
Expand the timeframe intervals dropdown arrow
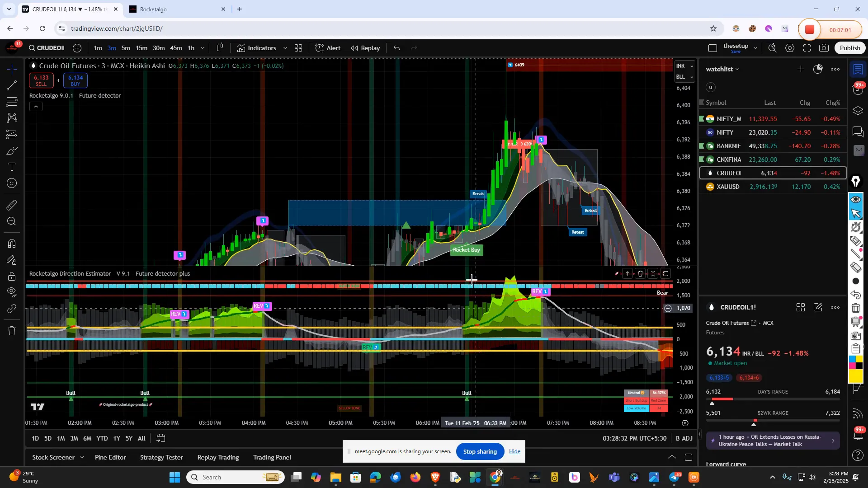203,48
